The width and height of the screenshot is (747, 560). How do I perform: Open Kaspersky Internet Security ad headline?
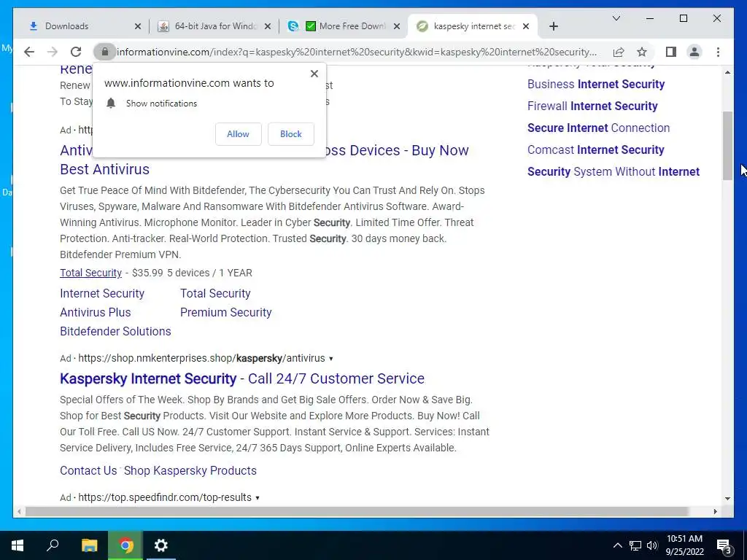click(x=242, y=378)
